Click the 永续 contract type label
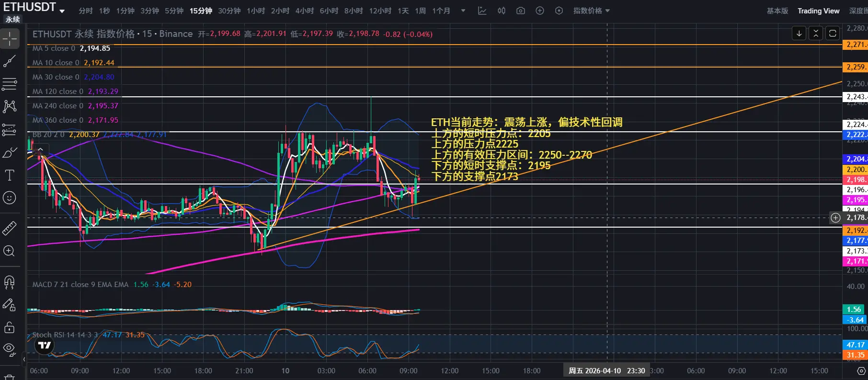 click(13, 19)
